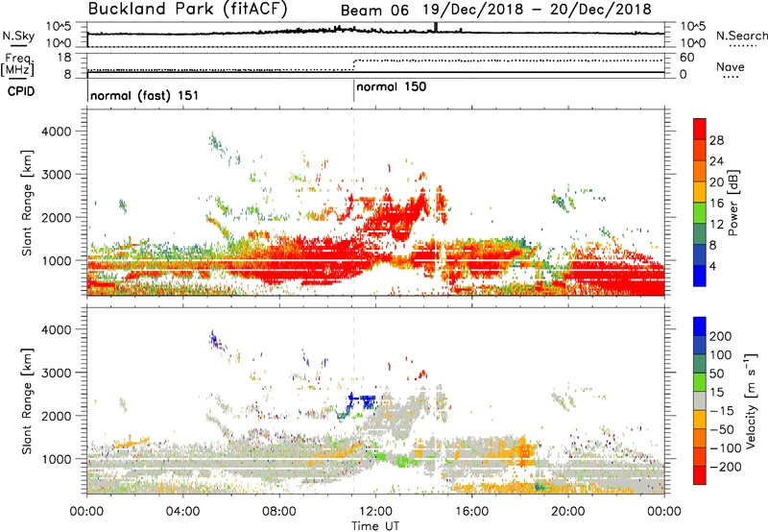
Task: Click the 'Velocity [m s⁻¹]' color bar label
Action: coord(751,400)
